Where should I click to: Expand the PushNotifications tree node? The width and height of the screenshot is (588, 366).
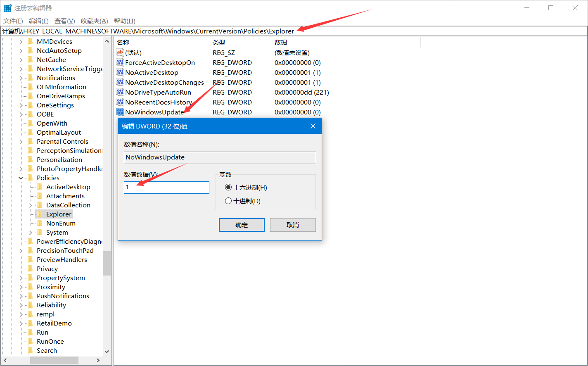coord(21,296)
